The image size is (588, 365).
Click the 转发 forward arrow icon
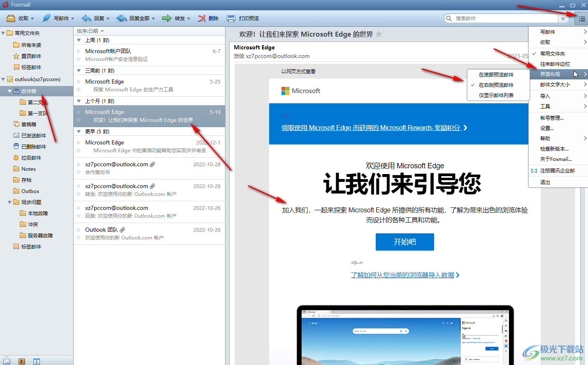coord(167,19)
